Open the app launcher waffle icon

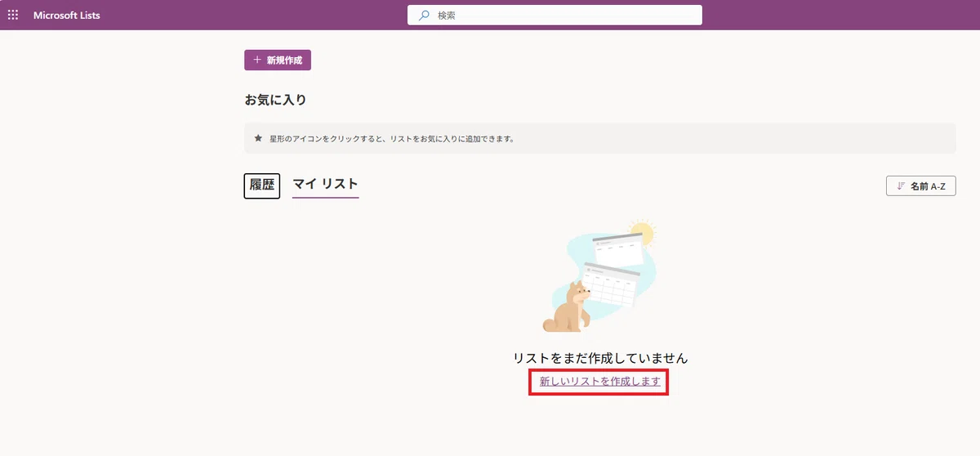pos(13,15)
